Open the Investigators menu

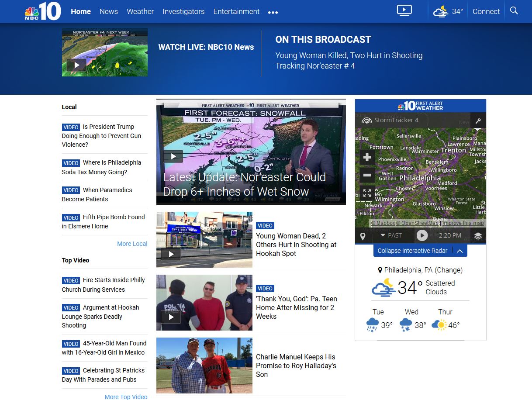coord(183,11)
